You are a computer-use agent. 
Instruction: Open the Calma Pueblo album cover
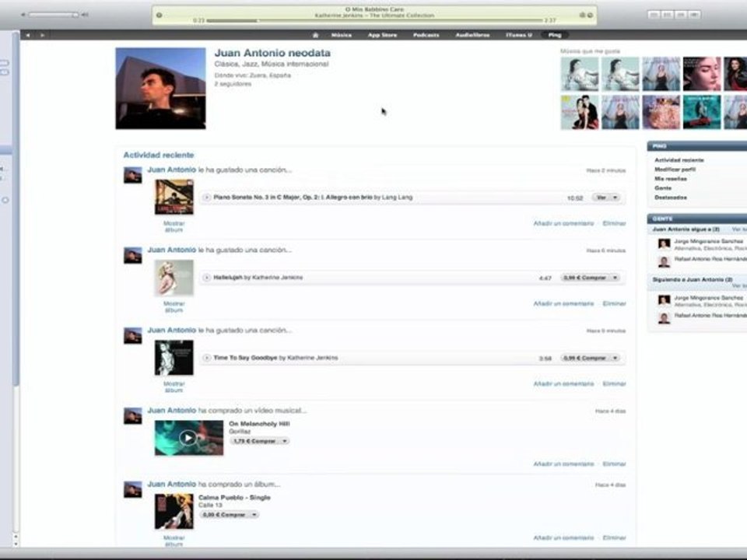(174, 512)
